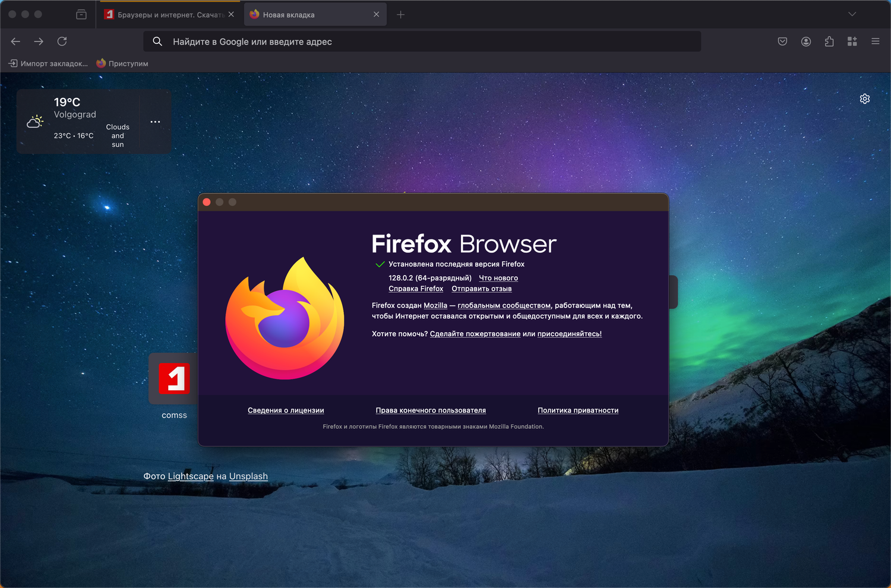Viewport: 891px width, 588px height.
Task: Reload the page with the refresh icon
Action: coord(62,42)
